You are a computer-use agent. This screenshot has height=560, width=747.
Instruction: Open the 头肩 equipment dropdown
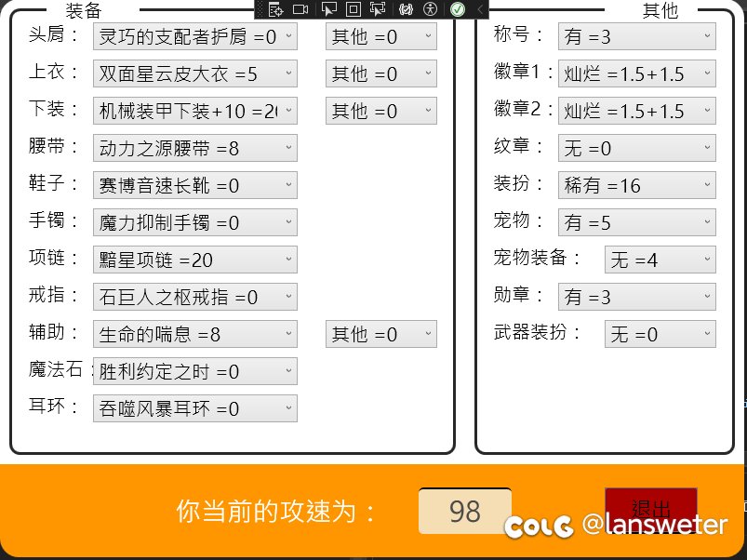tap(194, 36)
